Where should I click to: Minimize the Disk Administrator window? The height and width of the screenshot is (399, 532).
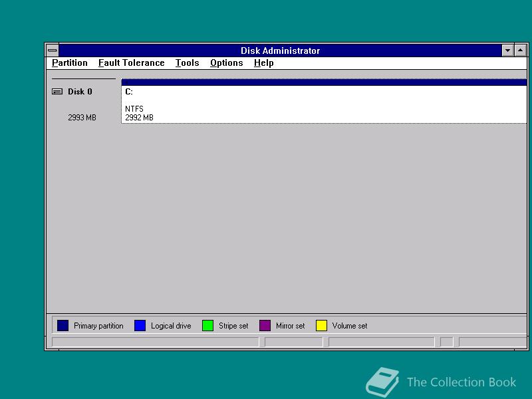(x=507, y=51)
